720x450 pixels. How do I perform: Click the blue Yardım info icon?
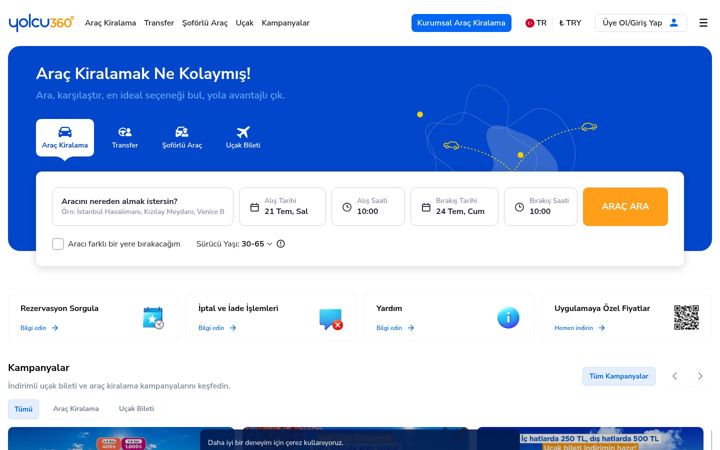point(508,318)
